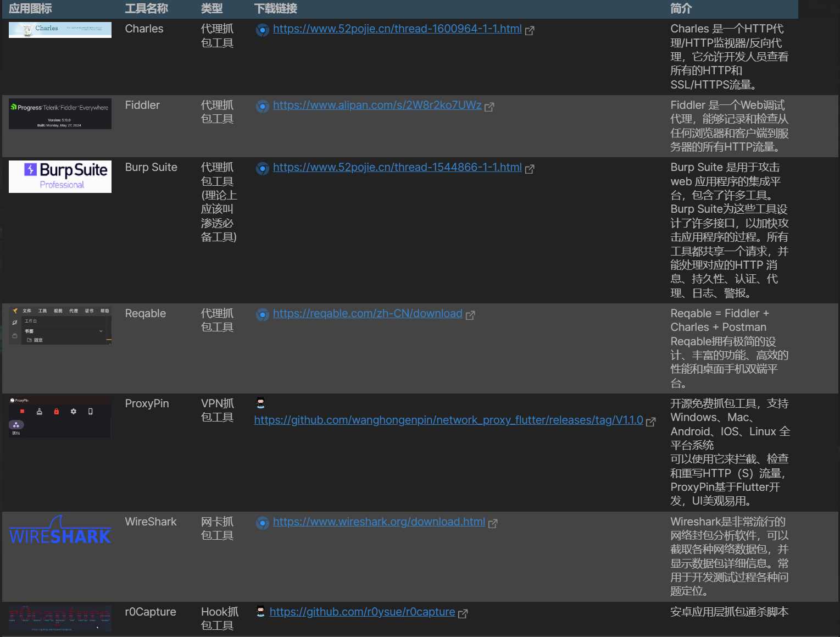
Task: Click the external-link icon after the reqable.com link
Action: point(470,315)
